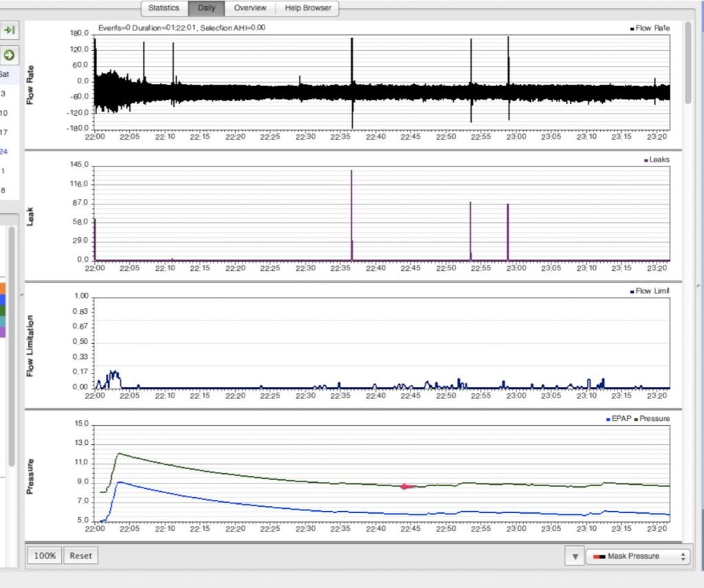704x588 pixels.
Task: Select the Daily tab
Action: click(x=206, y=8)
